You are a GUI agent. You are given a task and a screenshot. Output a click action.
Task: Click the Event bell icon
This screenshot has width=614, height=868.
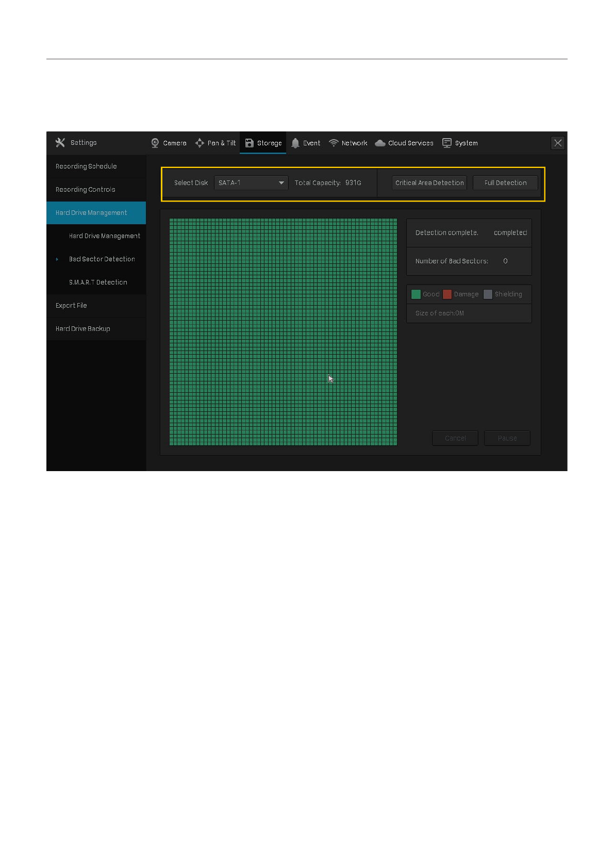(x=295, y=143)
